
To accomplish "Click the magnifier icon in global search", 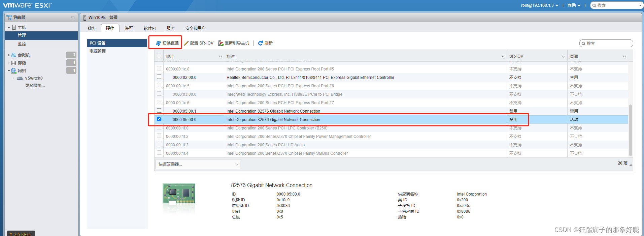I will (x=595, y=5).
